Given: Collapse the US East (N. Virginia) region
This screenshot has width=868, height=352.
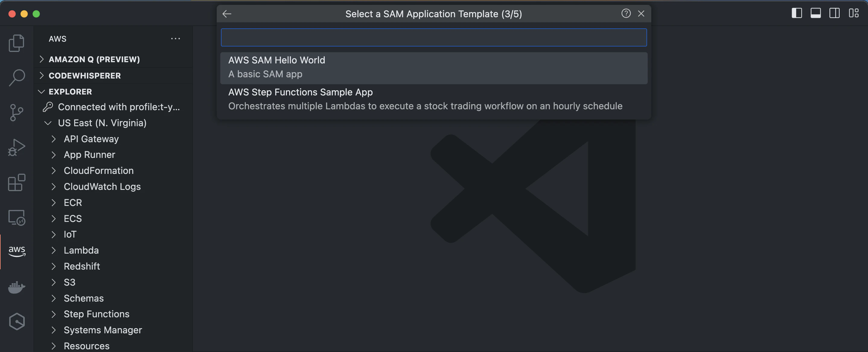Looking at the screenshot, I should 48,123.
